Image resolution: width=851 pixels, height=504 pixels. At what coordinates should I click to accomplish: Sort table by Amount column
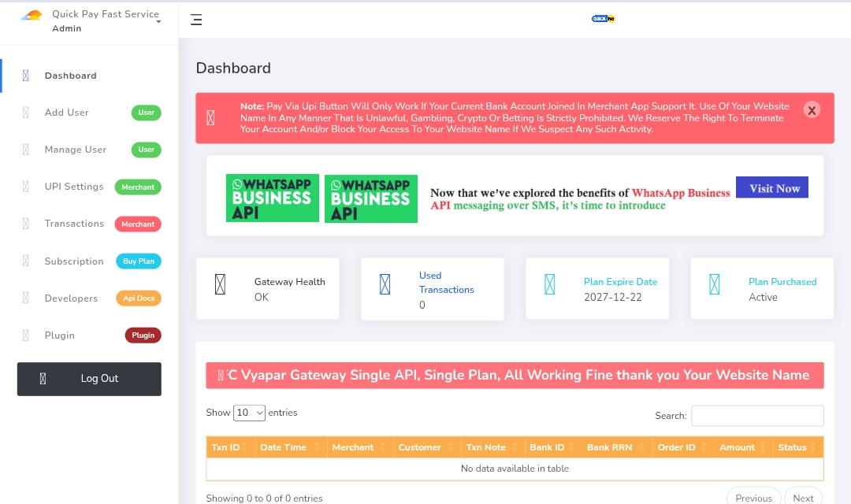741,447
